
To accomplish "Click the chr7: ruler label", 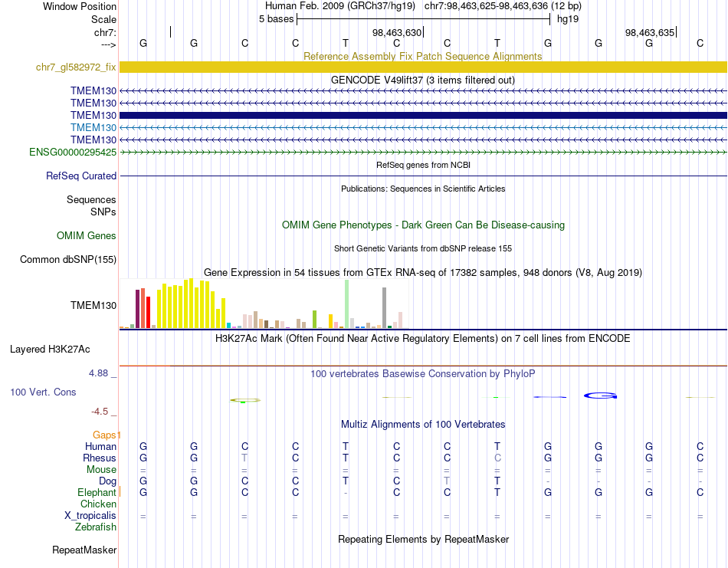I will tap(105, 32).
